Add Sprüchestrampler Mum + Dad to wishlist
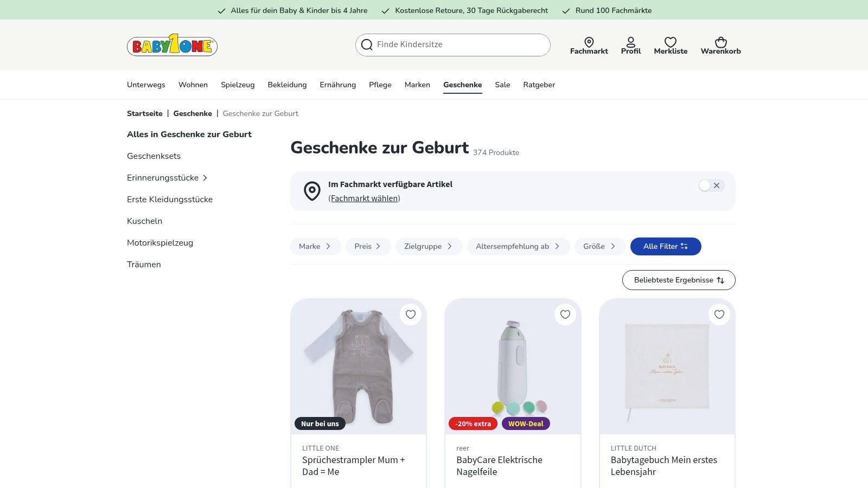868x488 pixels. (x=411, y=314)
